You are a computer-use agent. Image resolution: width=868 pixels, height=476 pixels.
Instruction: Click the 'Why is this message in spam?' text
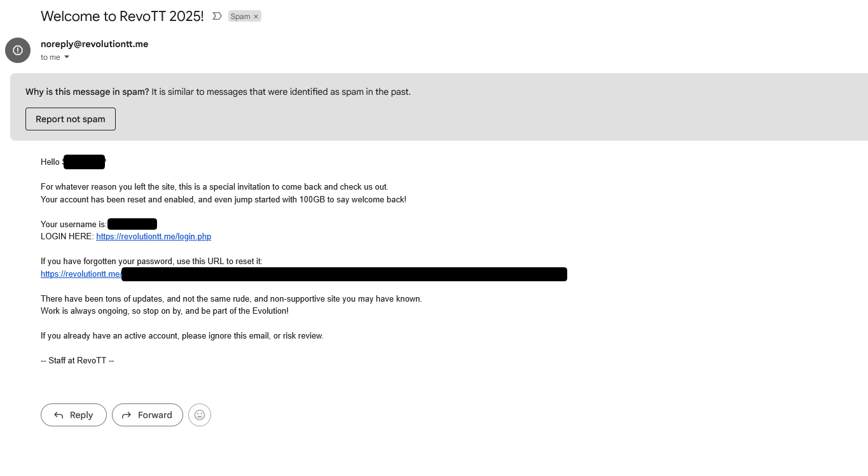(87, 92)
